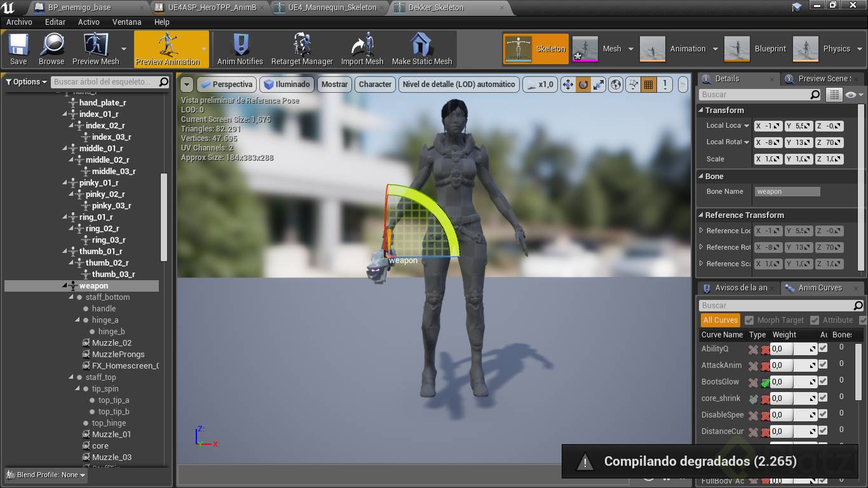Toggle auto checkbox for AbilityQ curve

click(823, 348)
